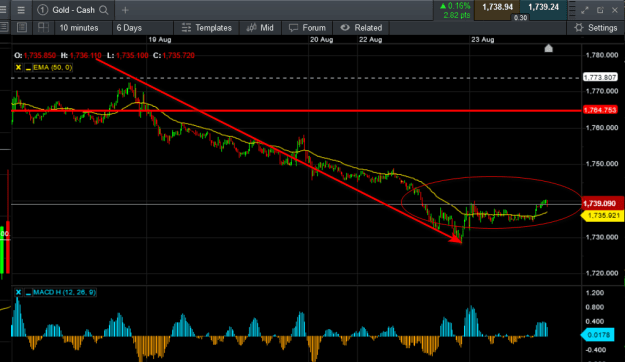
Task: Open the grid layout icon
Action: pyautogui.click(x=43, y=28)
